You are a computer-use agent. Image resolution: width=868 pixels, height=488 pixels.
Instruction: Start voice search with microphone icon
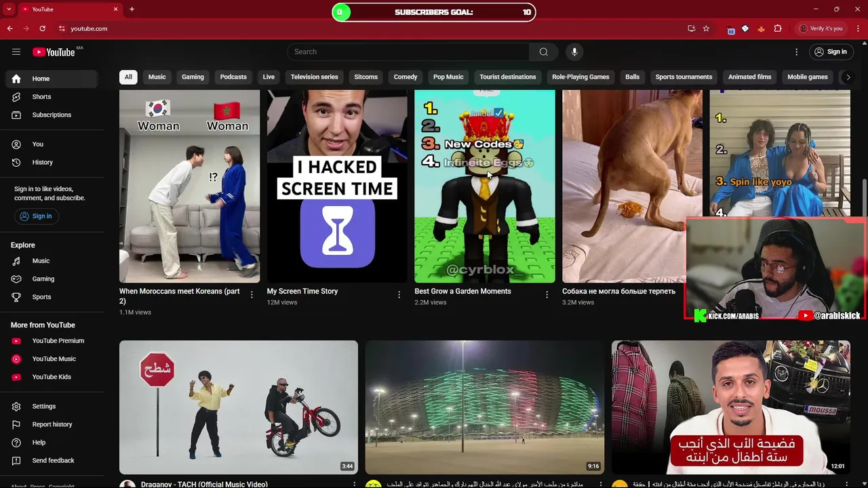point(574,52)
